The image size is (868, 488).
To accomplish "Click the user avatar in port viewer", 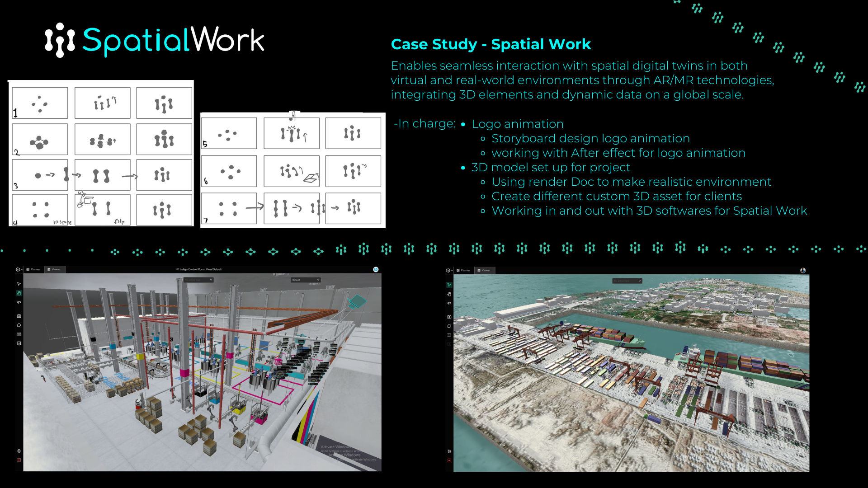I will click(803, 270).
